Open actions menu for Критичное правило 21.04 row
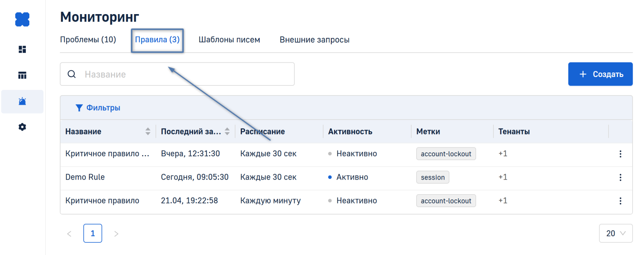Viewport: 644px width, 255px height. 620,201
